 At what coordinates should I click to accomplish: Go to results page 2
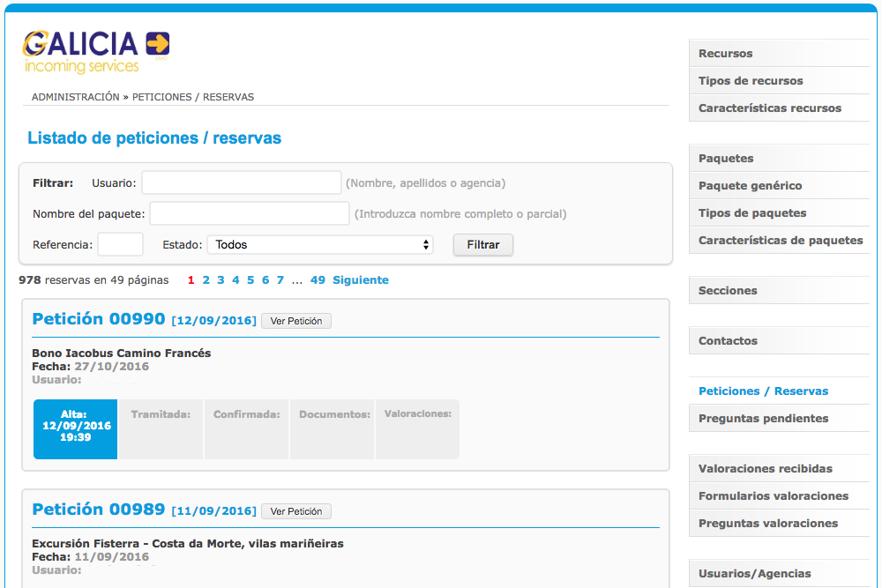click(206, 280)
